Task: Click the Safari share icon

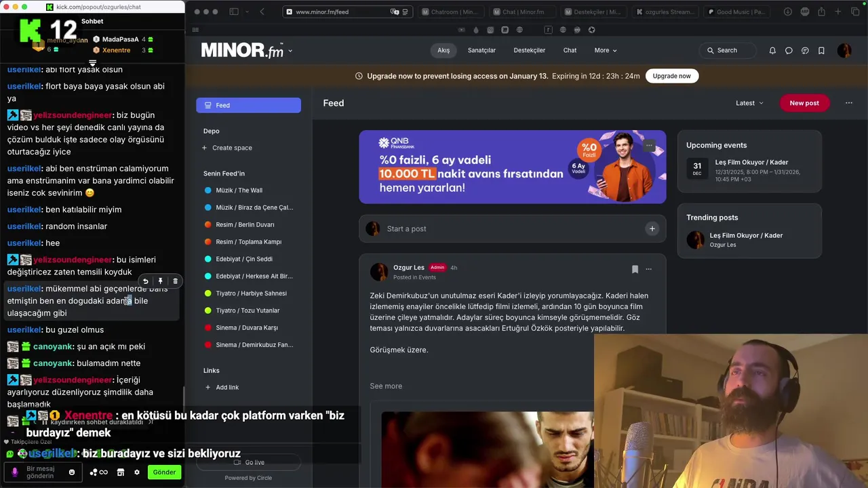Action: click(821, 12)
